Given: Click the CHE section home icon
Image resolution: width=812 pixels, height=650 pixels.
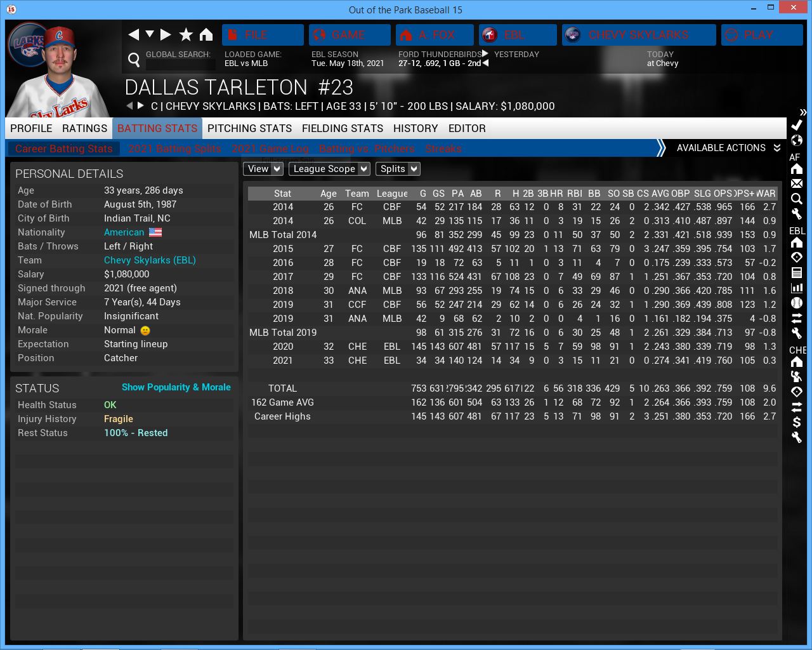Looking at the screenshot, I should tap(797, 362).
